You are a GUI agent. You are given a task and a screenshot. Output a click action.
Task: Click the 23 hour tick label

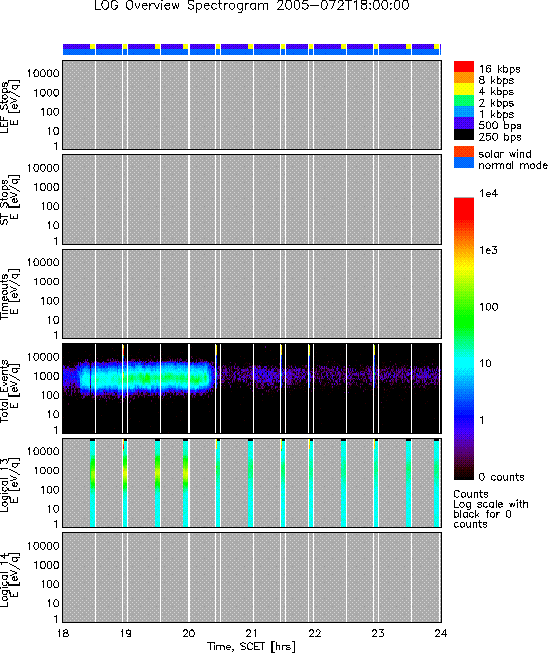pos(378,633)
